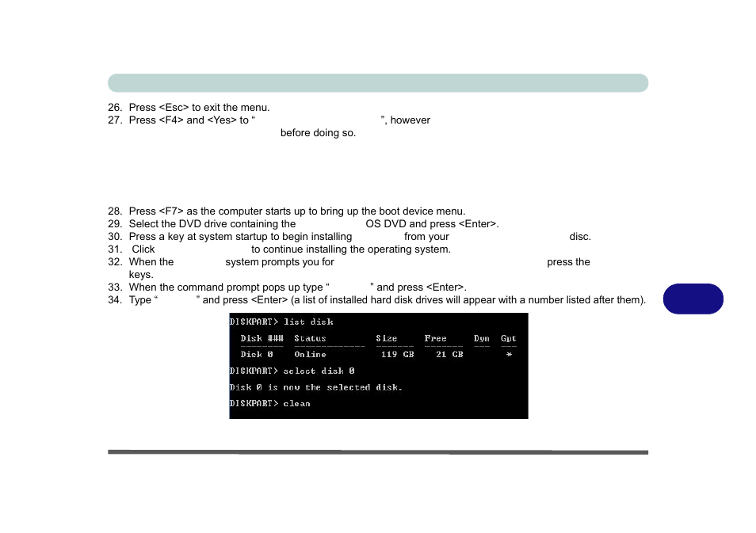Click step 28 about pressing <F7> at startup

point(297,211)
